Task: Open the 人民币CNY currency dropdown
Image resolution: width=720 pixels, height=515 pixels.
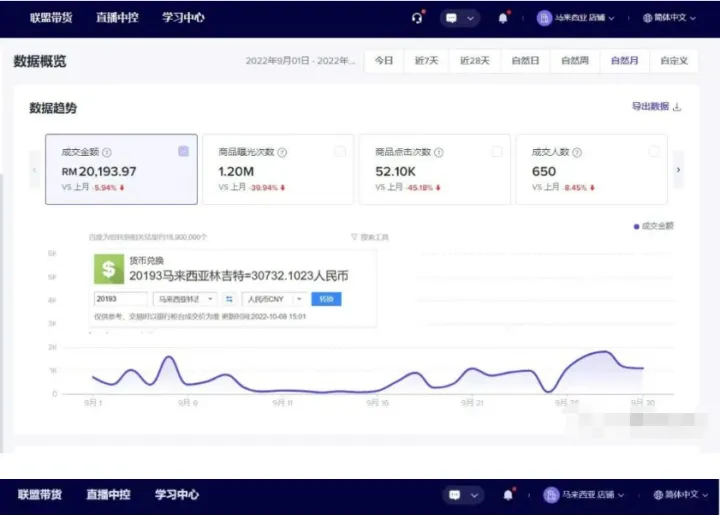Action: click(x=274, y=299)
